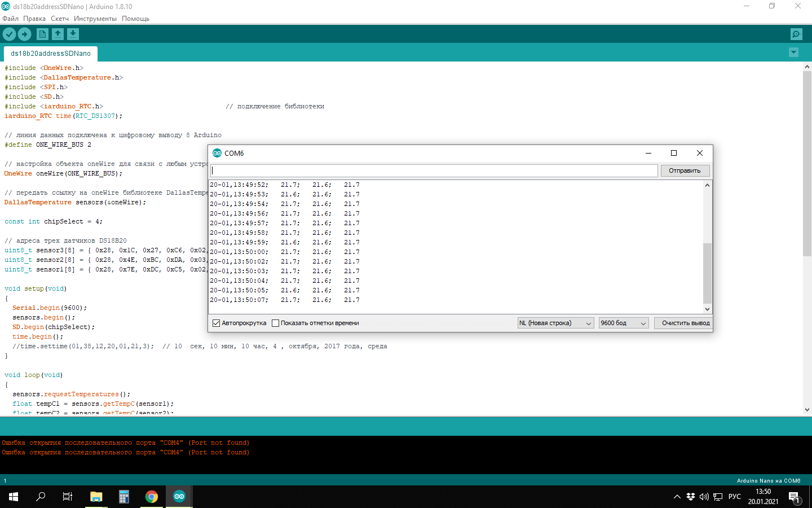Screen dimensions: 812x508
Task: Switch the РУС input language indicator
Action: click(735, 497)
